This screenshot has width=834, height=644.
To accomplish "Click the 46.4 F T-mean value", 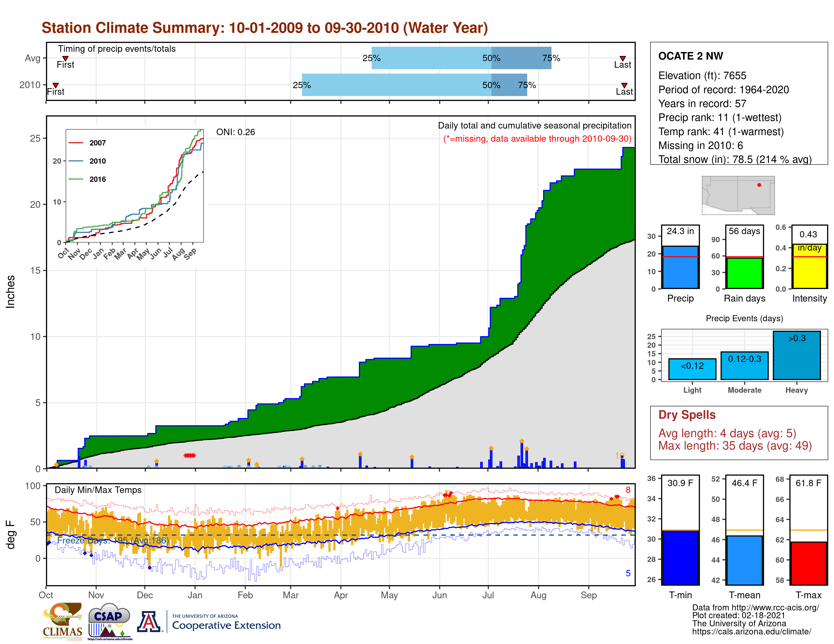I will pyautogui.click(x=744, y=483).
